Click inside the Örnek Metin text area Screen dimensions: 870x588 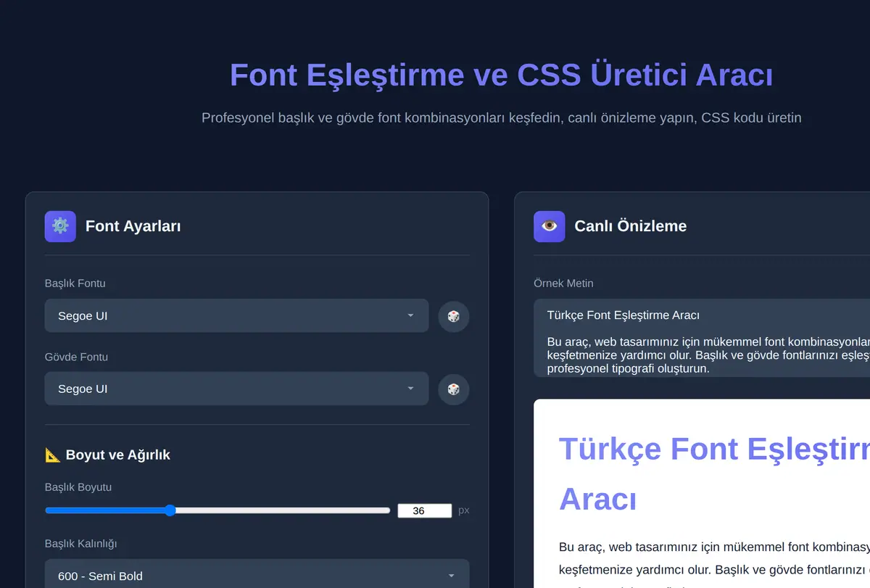(702, 338)
